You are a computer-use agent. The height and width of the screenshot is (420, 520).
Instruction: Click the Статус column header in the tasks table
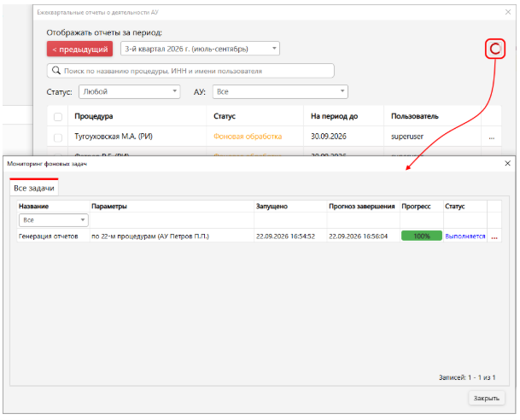[454, 207]
